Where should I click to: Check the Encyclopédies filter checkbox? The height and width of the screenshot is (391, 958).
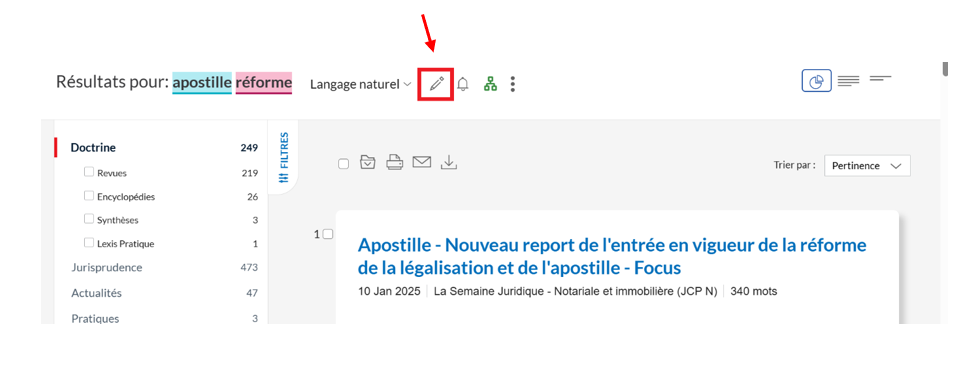coord(89,196)
